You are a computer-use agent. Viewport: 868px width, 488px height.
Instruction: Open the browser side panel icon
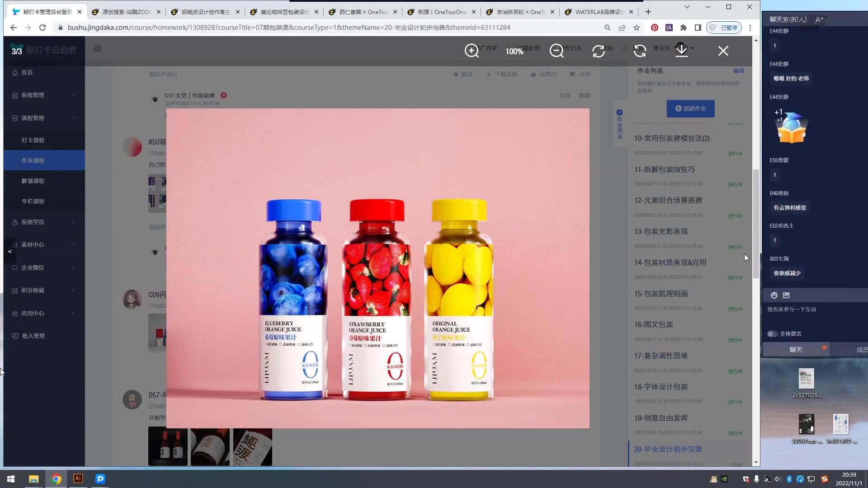coord(698,28)
